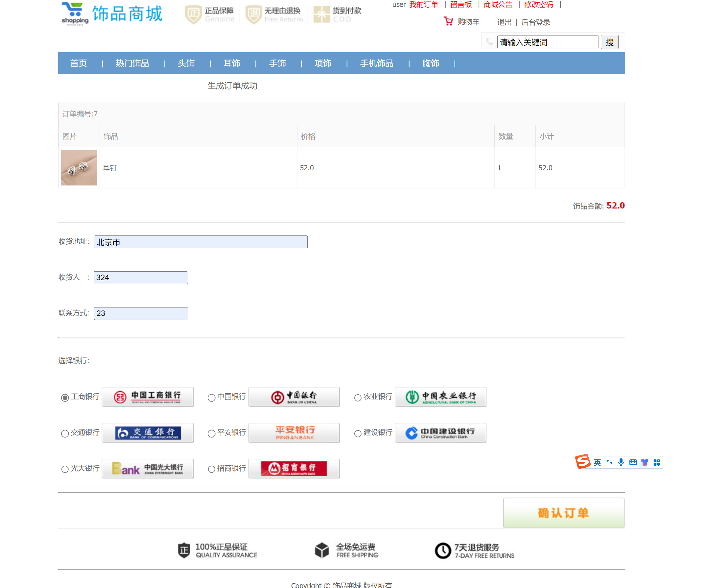Open input method skins via the t-shirt icon
This screenshot has height=588, width=707.
(644, 462)
